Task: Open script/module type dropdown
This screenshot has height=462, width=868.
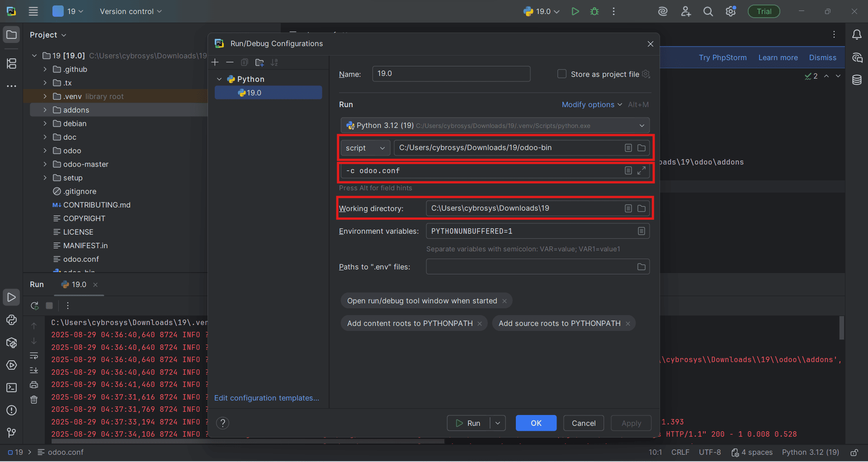Action: (365, 148)
